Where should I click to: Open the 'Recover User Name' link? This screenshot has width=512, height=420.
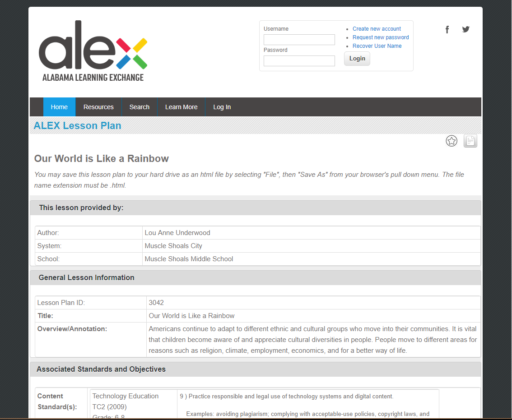coord(377,46)
